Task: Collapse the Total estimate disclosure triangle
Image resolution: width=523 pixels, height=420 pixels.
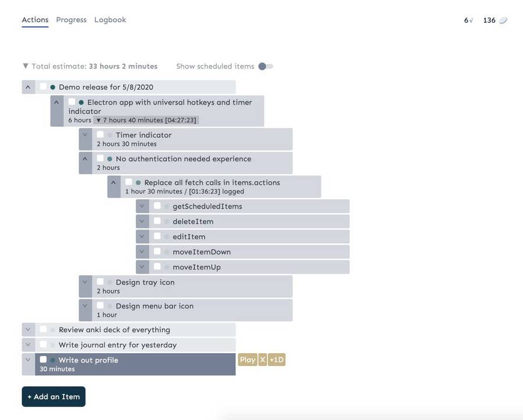Action: pos(26,66)
